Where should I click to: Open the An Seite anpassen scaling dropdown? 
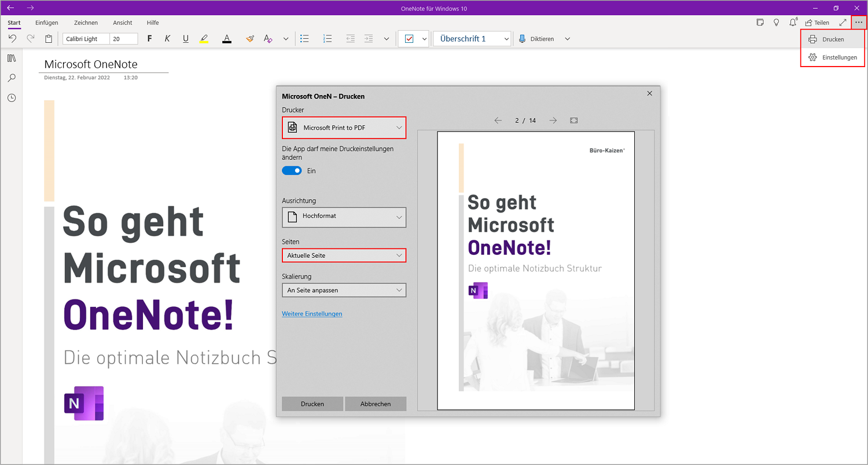pos(344,290)
